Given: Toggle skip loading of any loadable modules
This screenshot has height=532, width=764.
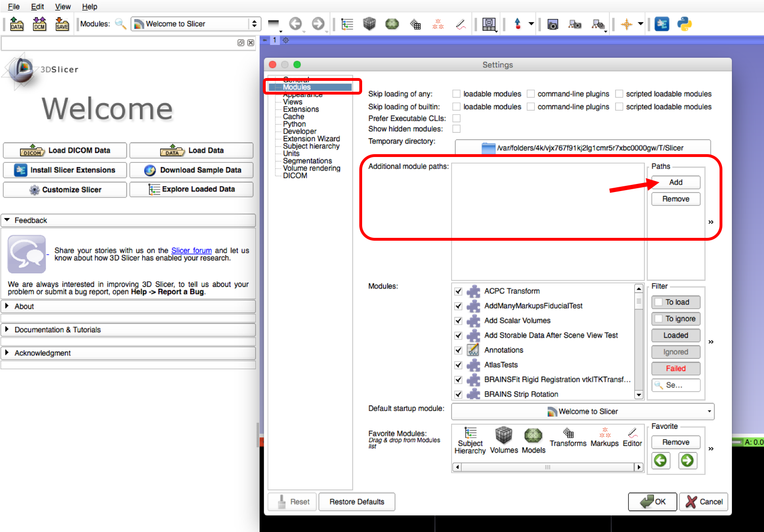Looking at the screenshot, I should coord(456,94).
